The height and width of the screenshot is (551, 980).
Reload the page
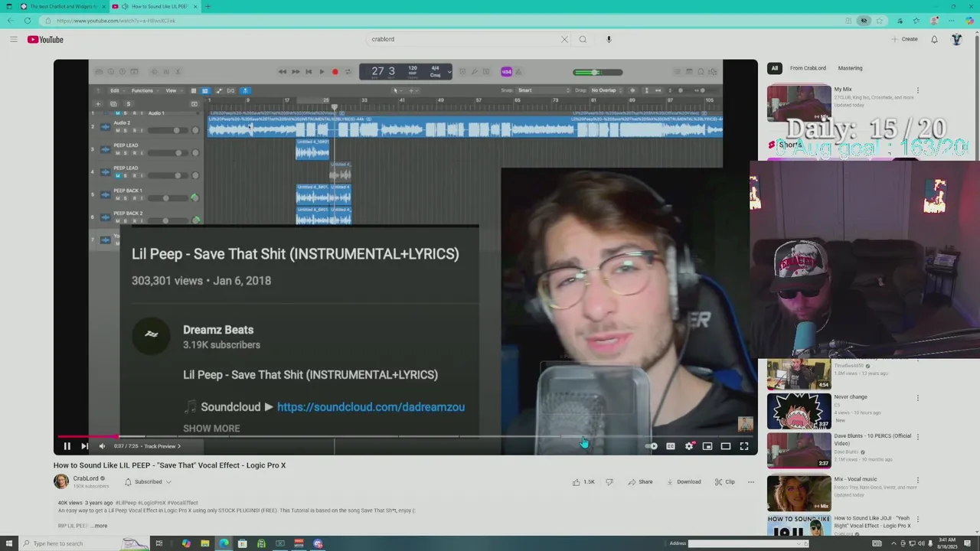click(28, 21)
